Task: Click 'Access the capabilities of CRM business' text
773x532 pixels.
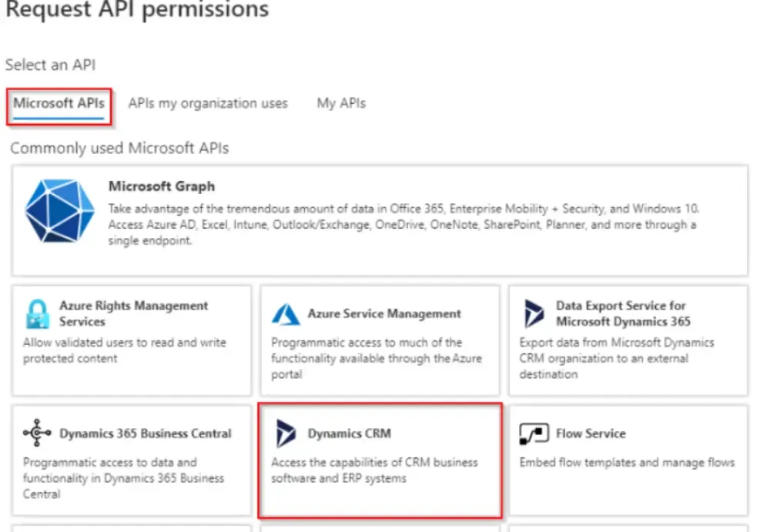Action: (x=375, y=463)
